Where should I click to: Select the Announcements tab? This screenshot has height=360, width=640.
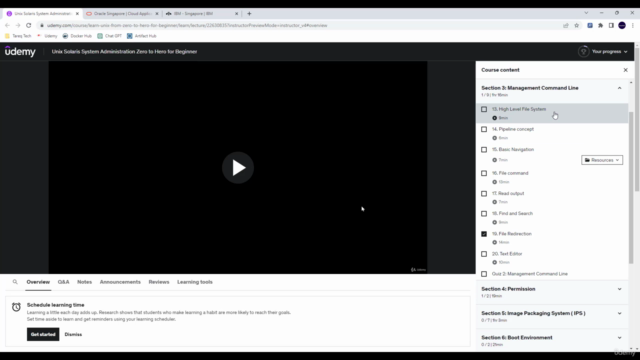click(x=120, y=282)
